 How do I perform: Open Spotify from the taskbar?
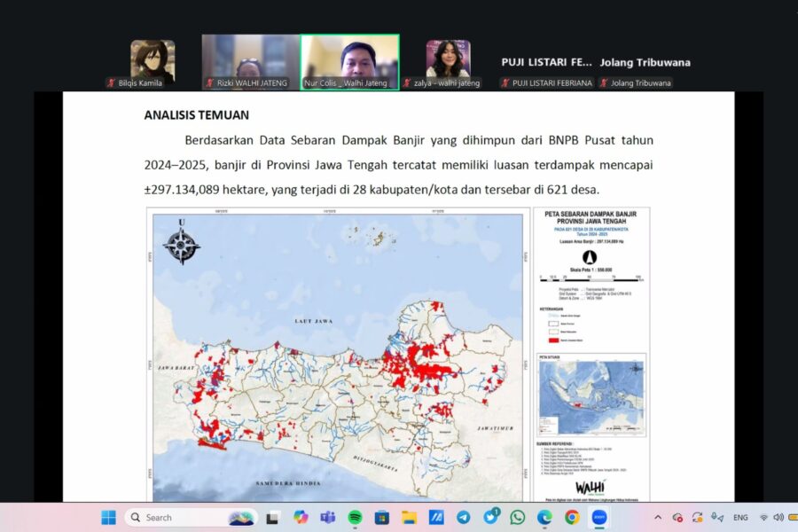353,517
